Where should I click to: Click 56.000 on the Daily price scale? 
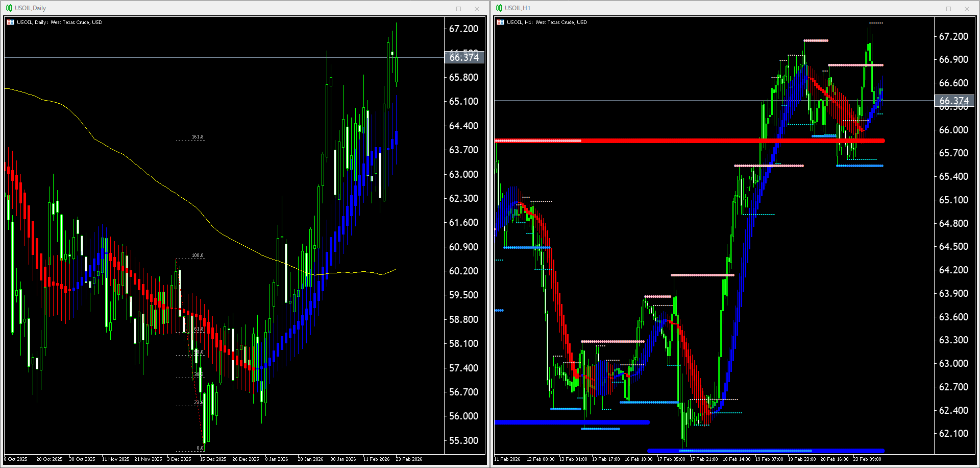463,416
